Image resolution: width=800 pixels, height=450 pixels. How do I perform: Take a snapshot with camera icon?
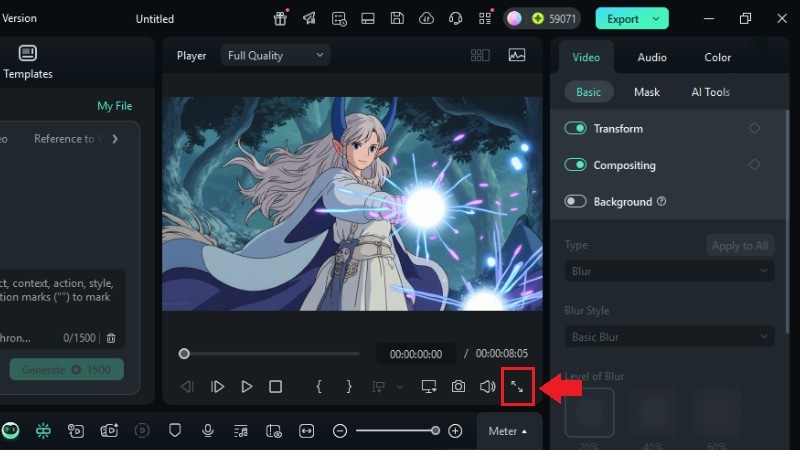[x=458, y=387]
